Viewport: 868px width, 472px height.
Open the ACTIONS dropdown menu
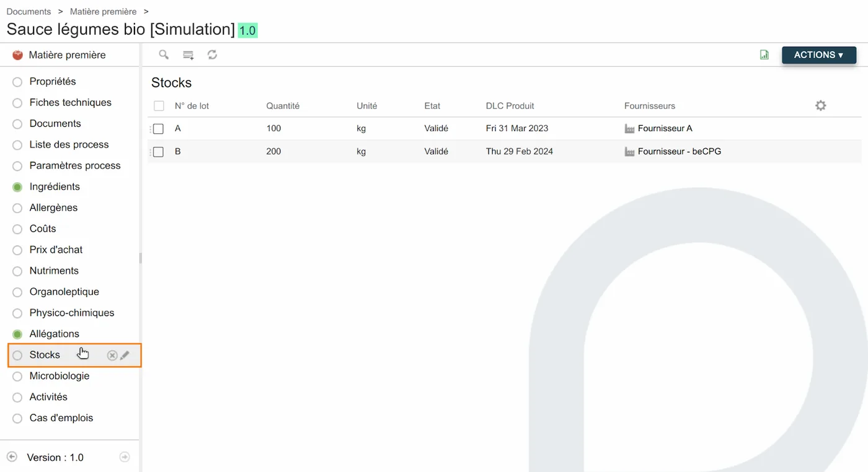819,55
